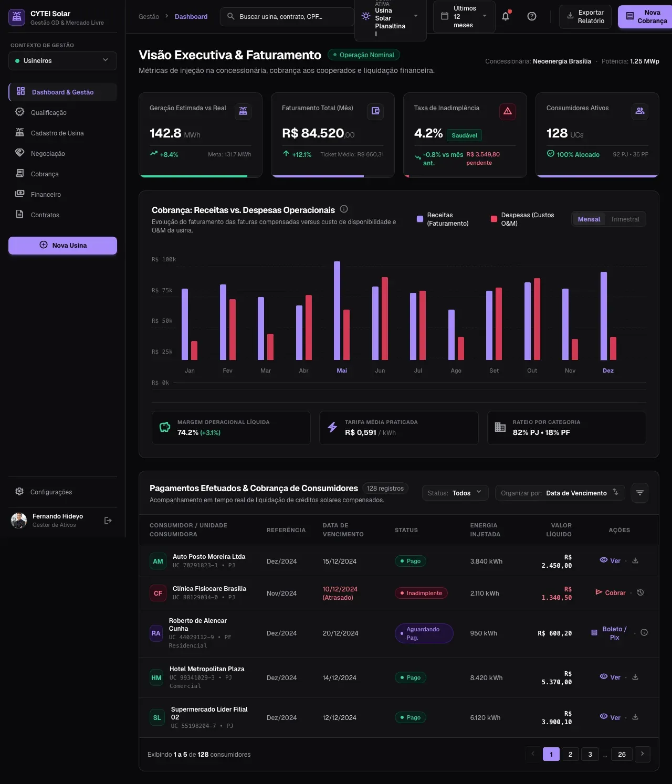Click the Inadimplência warning triangle icon
Image resolution: width=672 pixels, height=784 pixels.
508,111
